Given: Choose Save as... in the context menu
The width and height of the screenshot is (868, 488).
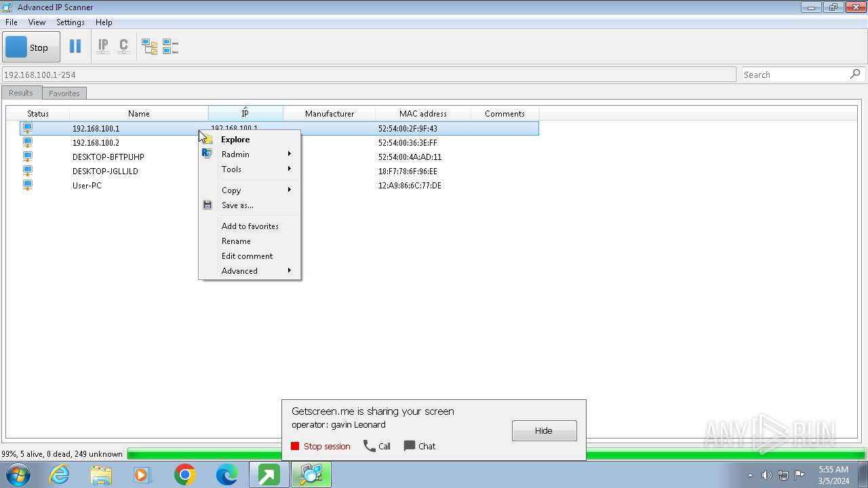Looking at the screenshot, I should pyautogui.click(x=250, y=205).
